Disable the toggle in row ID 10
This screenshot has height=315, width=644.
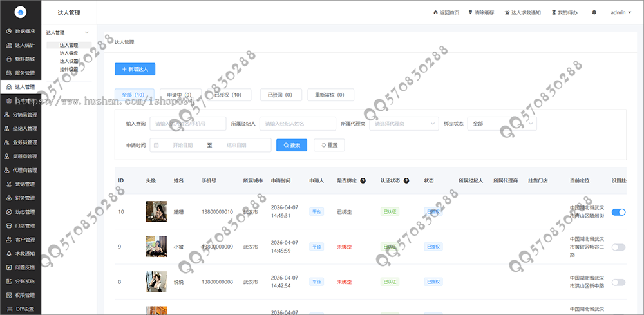tap(618, 212)
